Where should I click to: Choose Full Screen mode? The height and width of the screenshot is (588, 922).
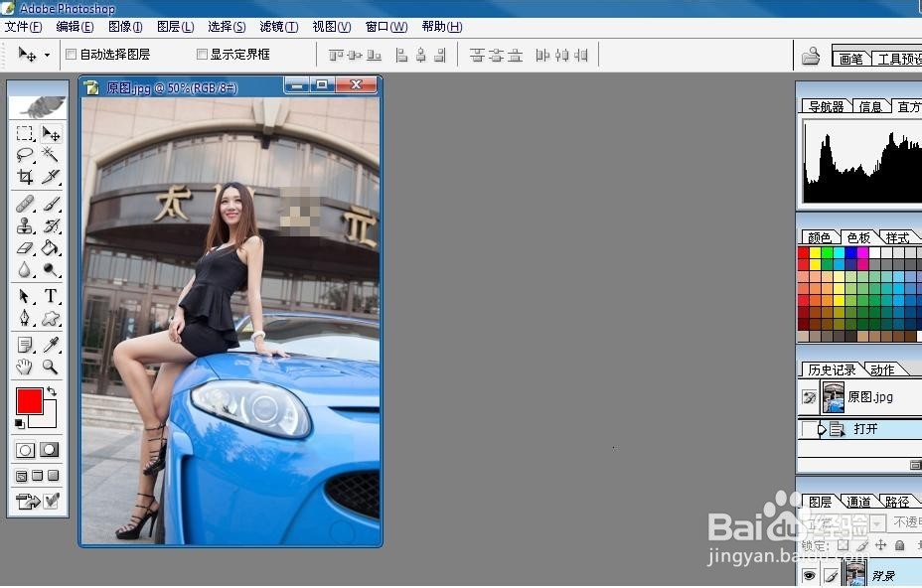click(x=53, y=475)
